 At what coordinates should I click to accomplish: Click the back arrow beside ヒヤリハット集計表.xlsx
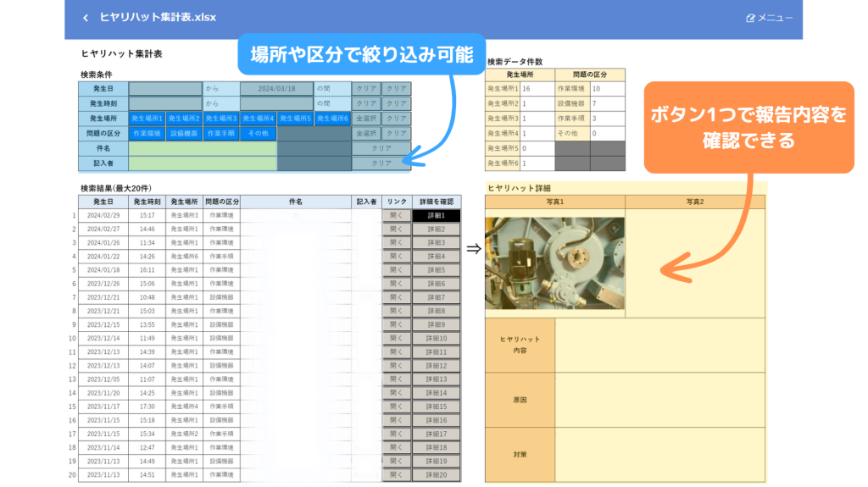(85, 18)
